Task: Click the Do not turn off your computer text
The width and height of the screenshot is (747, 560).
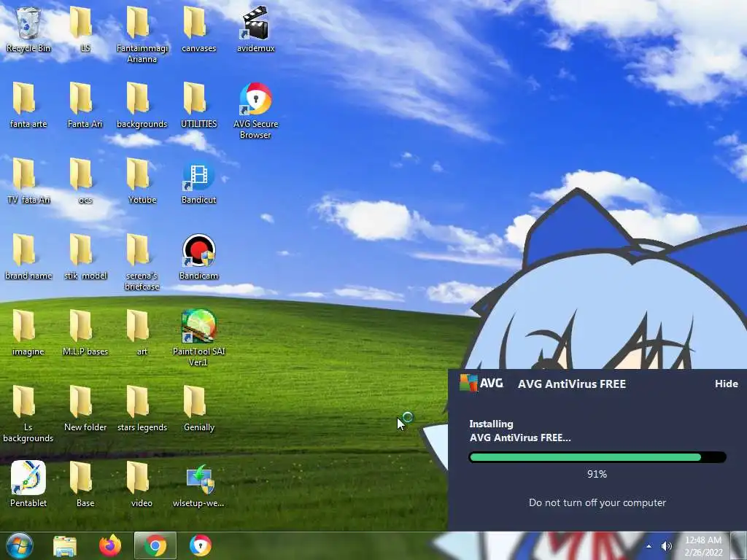Action: (x=597, y=503)
